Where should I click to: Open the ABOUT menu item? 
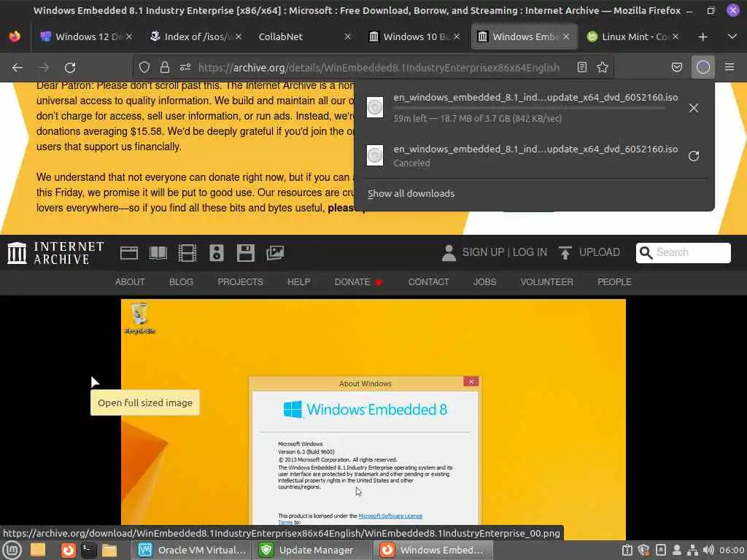[x=130, y=282]
